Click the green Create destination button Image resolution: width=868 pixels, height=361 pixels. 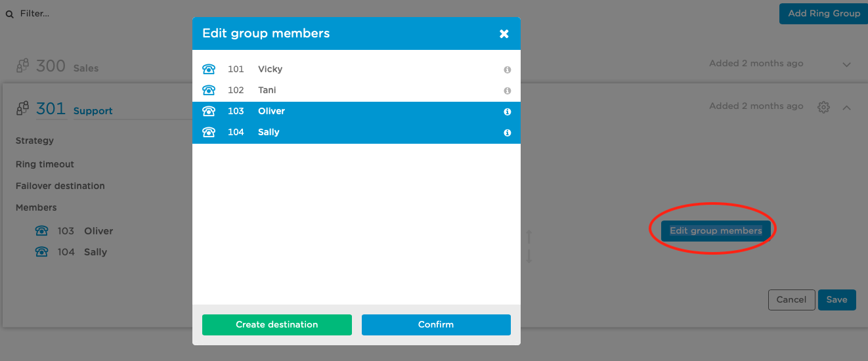[x=277, y=325]
